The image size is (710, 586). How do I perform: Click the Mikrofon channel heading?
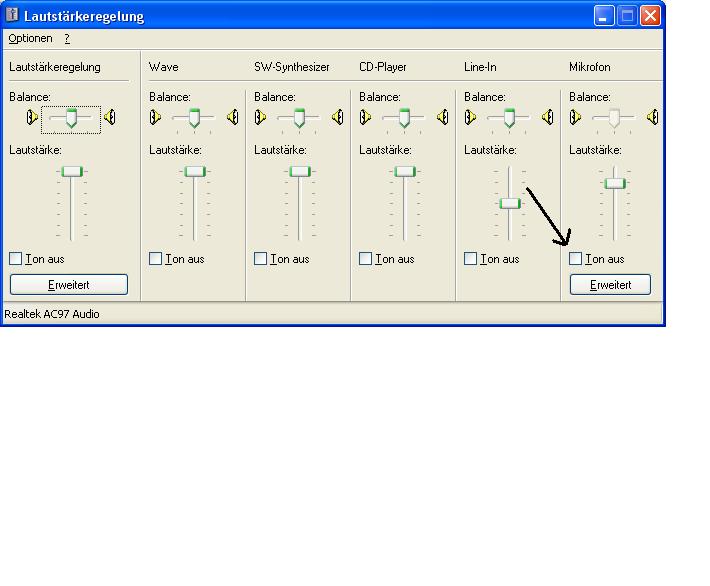(x=590, y=67)
